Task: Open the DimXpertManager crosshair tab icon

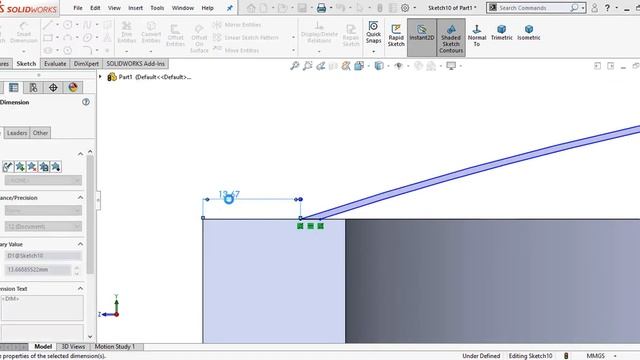Action: tap(53, 87)
